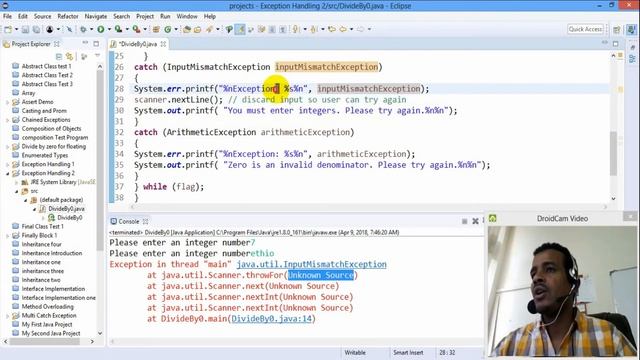The width and height of the screenshot is (640, 360).
Task: Click Remove Launch X in Console
Action: pyautogui.click(x=475, y=221)
